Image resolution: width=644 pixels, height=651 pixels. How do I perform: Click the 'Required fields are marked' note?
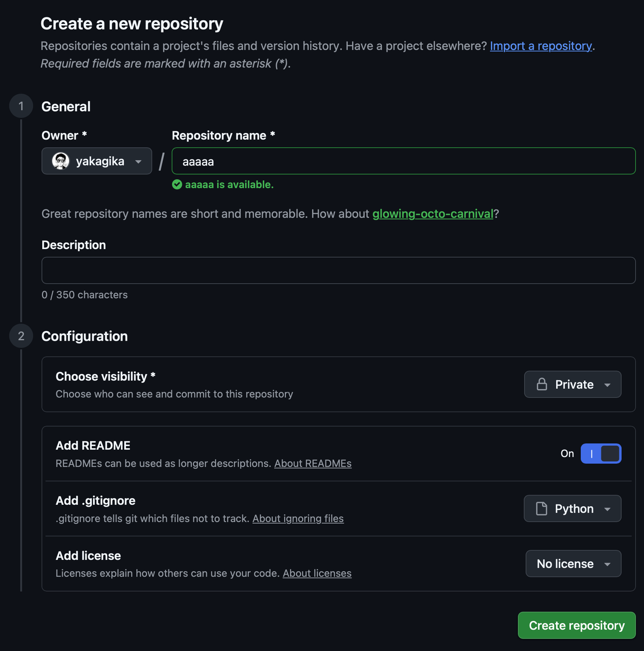(166, 63)
